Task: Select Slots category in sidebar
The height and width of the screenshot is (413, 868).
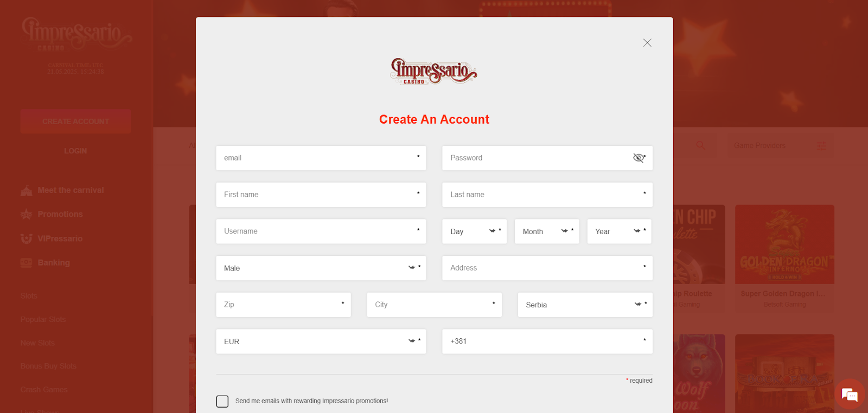Action: 29,296
